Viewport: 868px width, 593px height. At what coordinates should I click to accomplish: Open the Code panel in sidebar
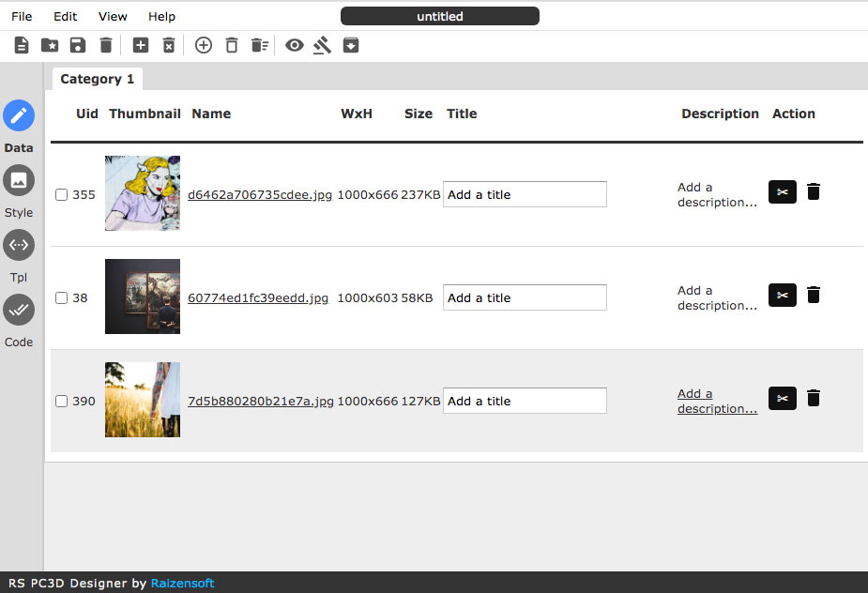click(19, 310)
